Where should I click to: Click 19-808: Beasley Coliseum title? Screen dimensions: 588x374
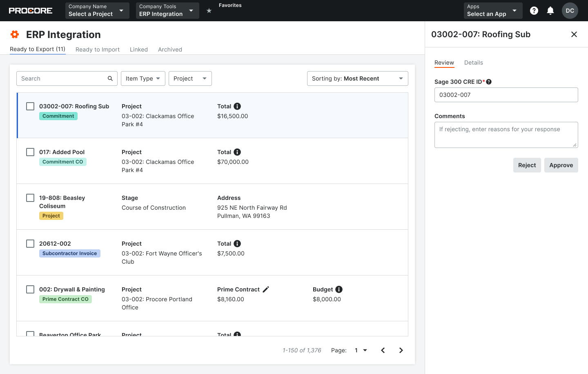(62, 202)
